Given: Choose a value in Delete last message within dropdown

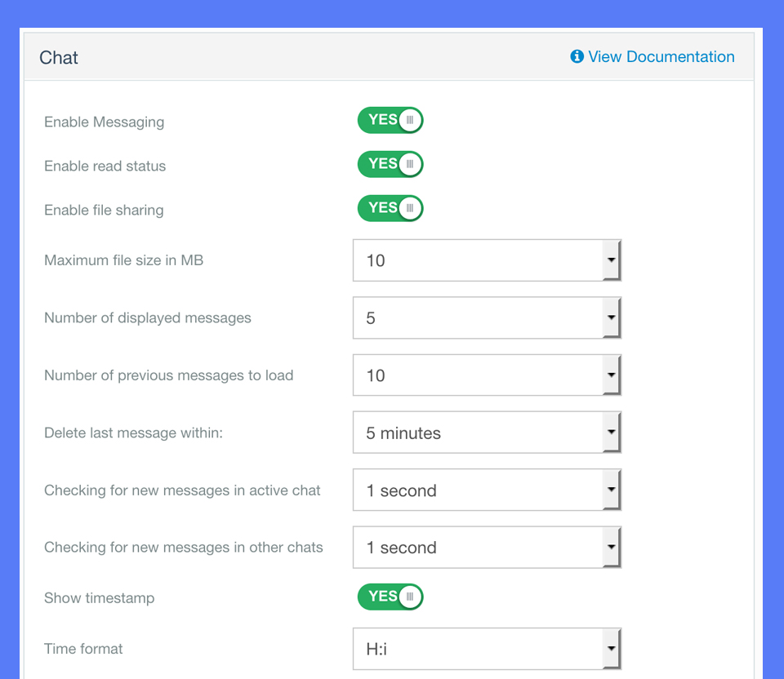Looking at the screenshot, I should pos(487,433).
